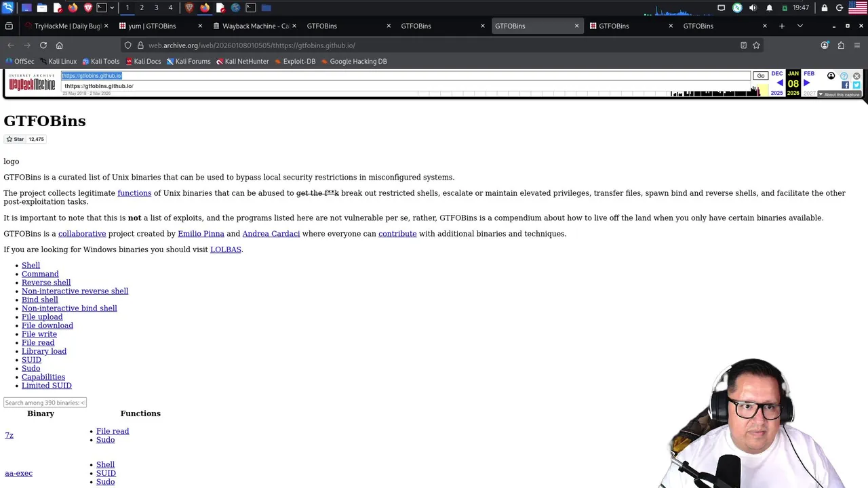This screenshot has height=488, width=868.
Task: Select the running Firefox window in taskbar
Action: (x=205, y=7)
